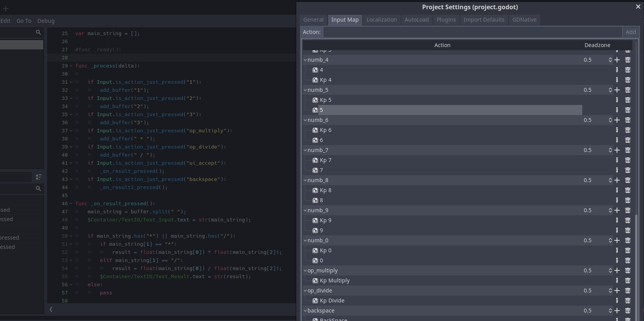The height and width of the screenshot is (321, 644).
Task: Click the Action name input field
Action: [472, 32]
